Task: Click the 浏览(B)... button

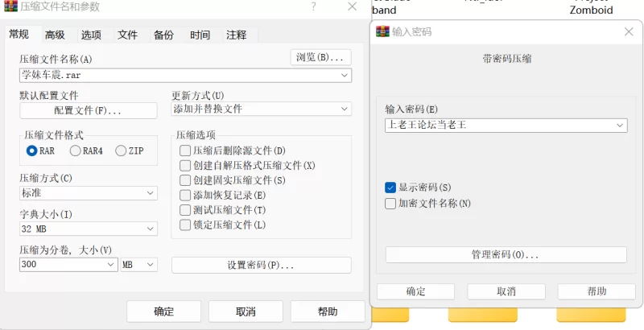Action: [320, 57]
